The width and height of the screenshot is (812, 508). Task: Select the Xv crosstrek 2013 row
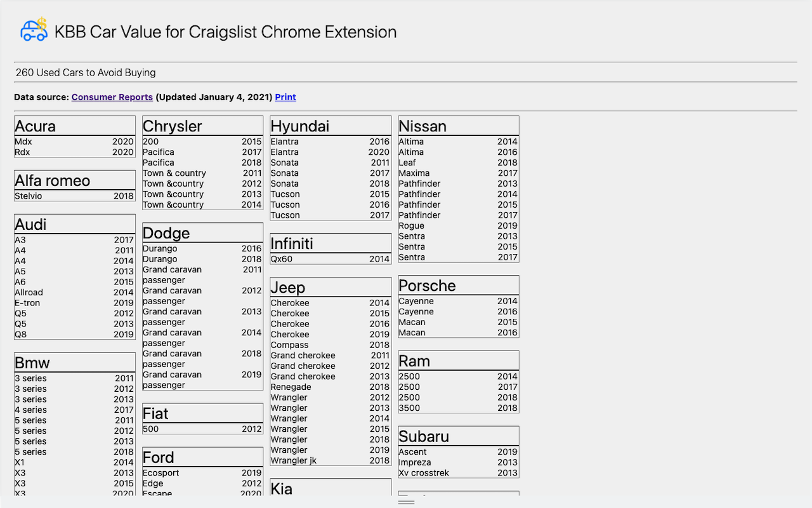coord(459,473)
